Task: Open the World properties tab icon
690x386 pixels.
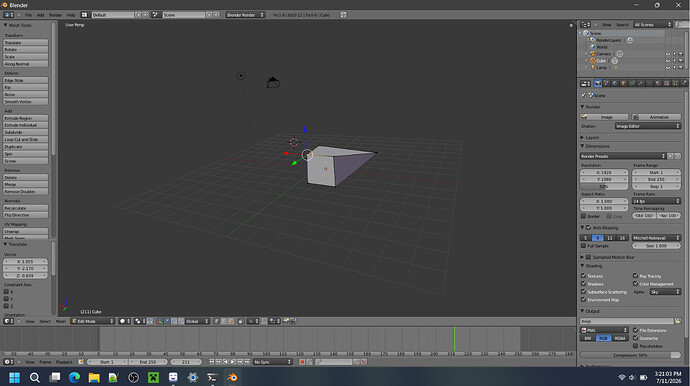Action: (x=615, y=83)
